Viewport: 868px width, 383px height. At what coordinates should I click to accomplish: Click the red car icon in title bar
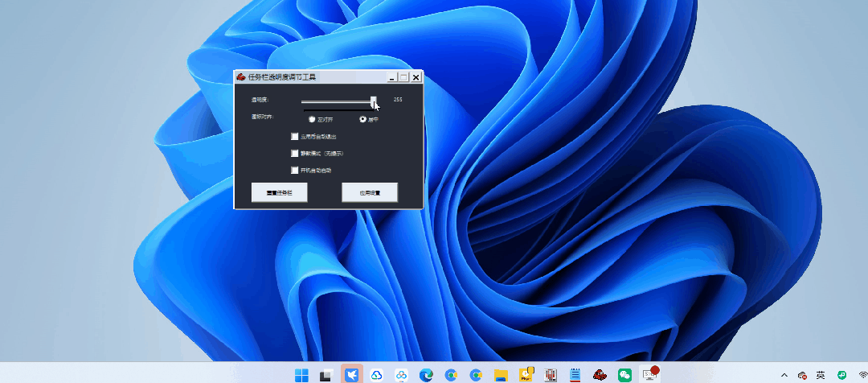click(x=241, y=77)
